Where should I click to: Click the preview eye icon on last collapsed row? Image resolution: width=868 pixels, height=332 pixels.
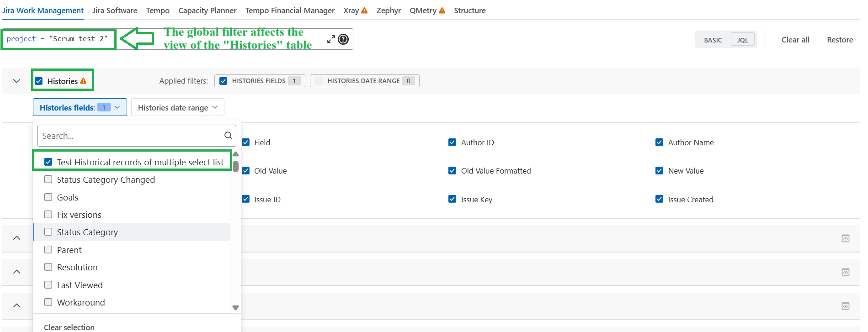tap(846, 306)
